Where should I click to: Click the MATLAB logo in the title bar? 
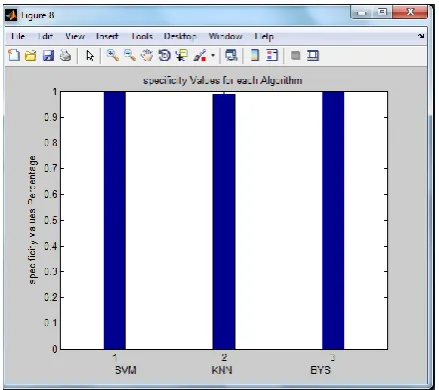11,15
